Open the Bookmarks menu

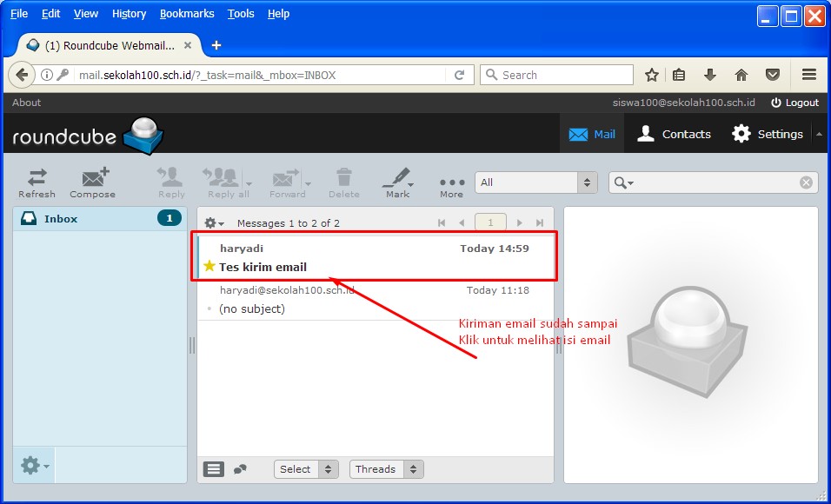point(187,14)
